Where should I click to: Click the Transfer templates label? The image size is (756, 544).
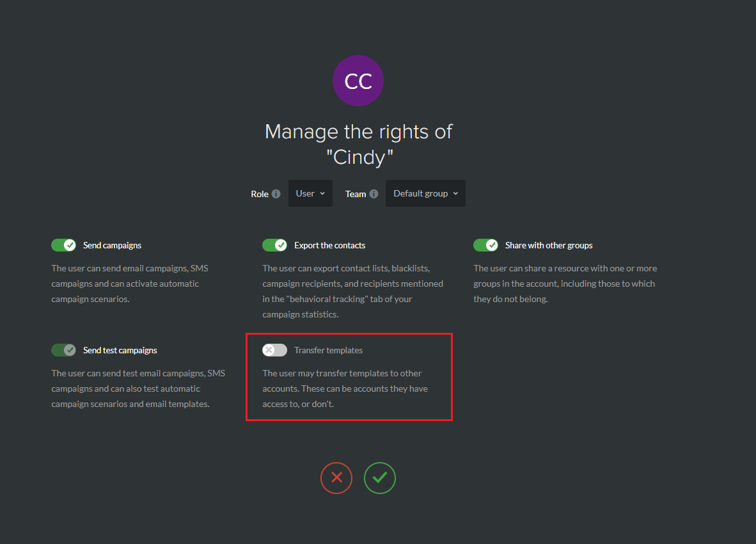pyautogui.click(x=328, y=350)
